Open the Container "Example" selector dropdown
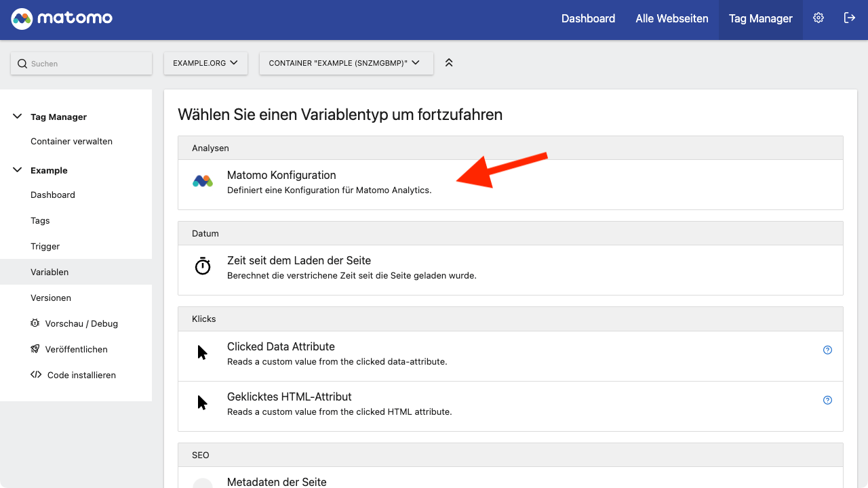868x488 pixels. pyautogui.click(x=346, y=63)
